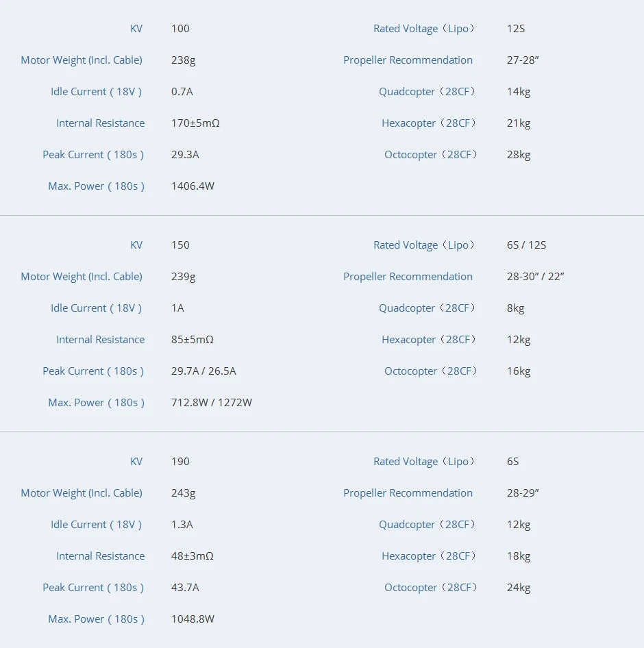Click the 21kg hexacopter payload value

[x=519, y=123]
